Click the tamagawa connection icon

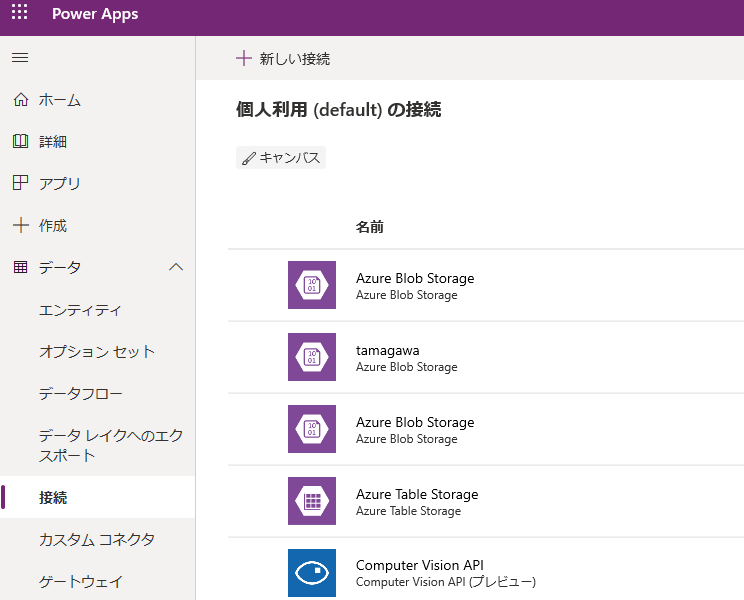pos(312,357)
